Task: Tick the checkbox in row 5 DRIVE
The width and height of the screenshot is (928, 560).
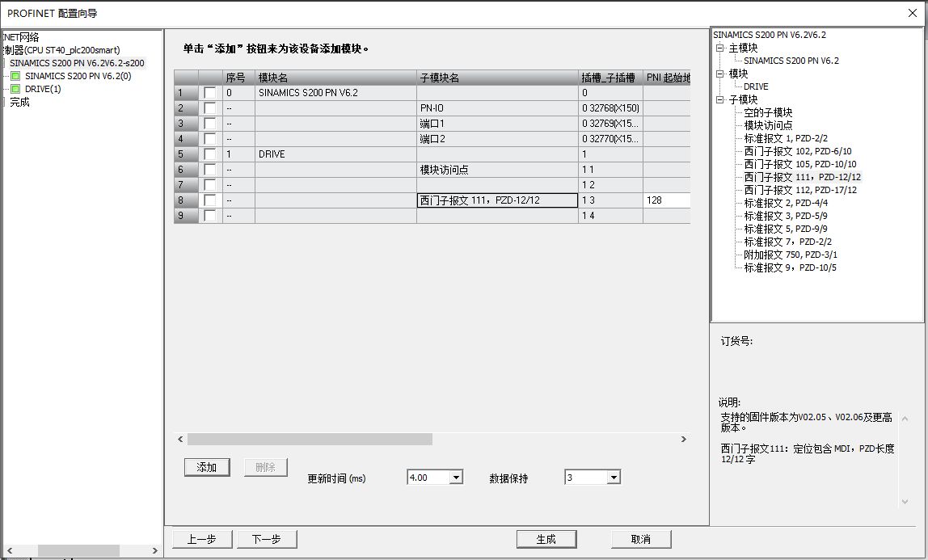Action: pos(210,154)
